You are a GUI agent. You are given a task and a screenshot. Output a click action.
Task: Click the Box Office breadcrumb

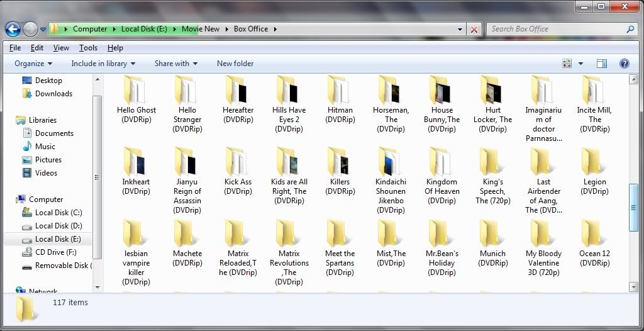click(x=250, y=29)
